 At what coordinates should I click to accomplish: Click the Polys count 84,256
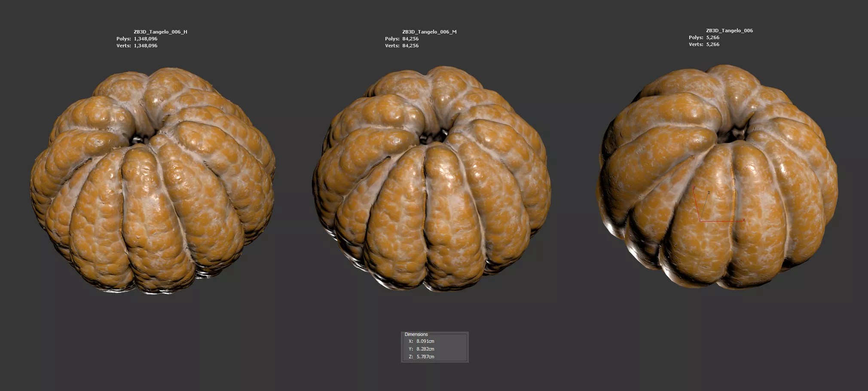point(410,39)
